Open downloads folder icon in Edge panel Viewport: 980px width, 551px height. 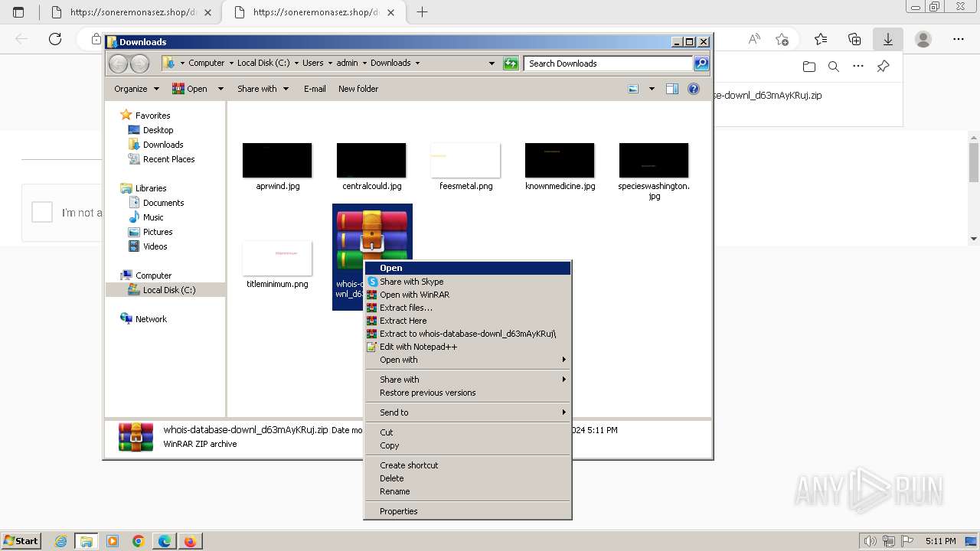coord(809,67)
